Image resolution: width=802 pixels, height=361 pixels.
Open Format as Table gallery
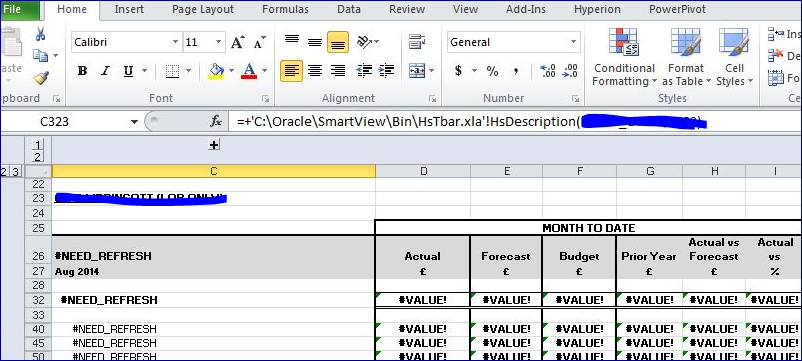pos(686,57)
